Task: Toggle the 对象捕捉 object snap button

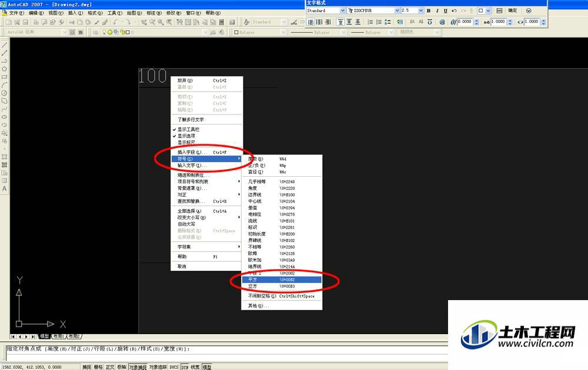Action: (138, 367)
